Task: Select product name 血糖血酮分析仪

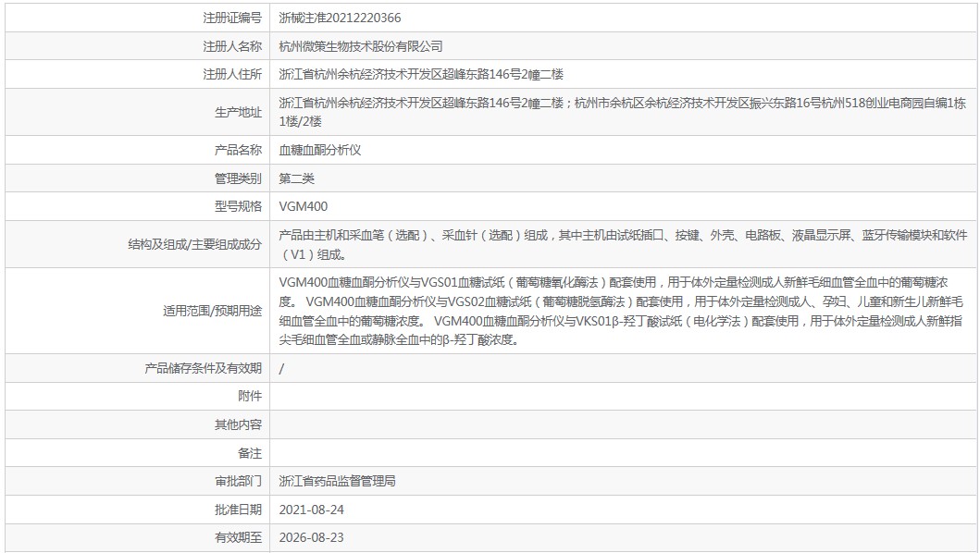Action: click(320, 150)
